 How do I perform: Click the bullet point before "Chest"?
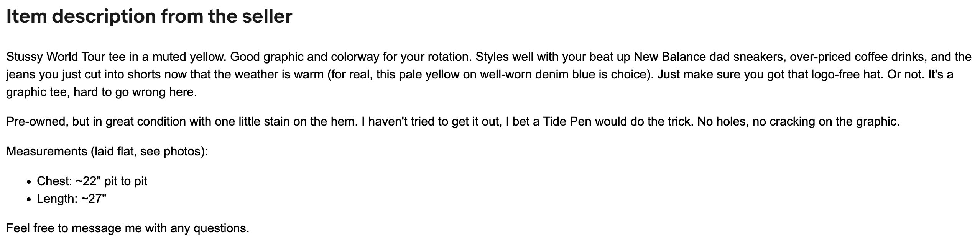pyautogui.click(x=28, y=182)
